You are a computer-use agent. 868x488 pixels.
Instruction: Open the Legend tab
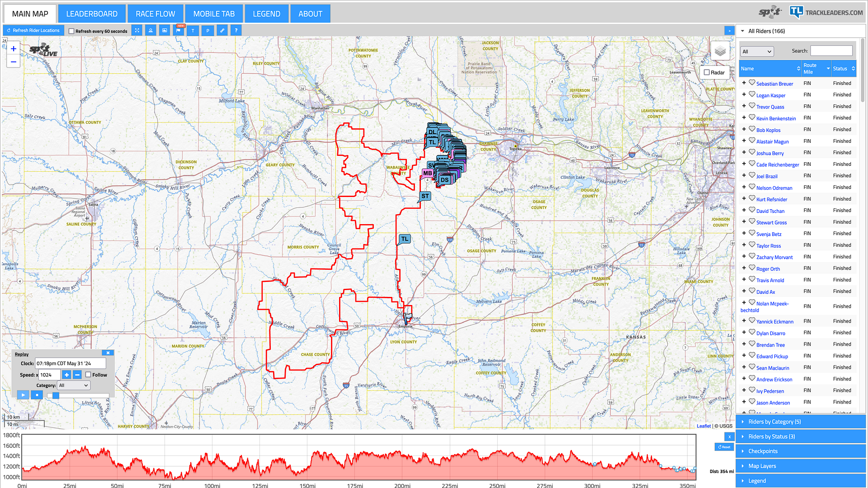point(267,14)
